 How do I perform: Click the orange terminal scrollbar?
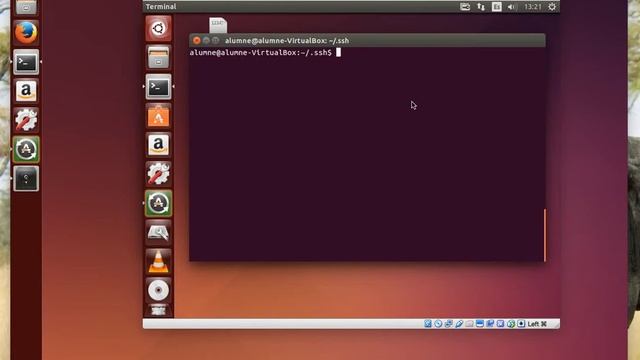click(545, 235)
